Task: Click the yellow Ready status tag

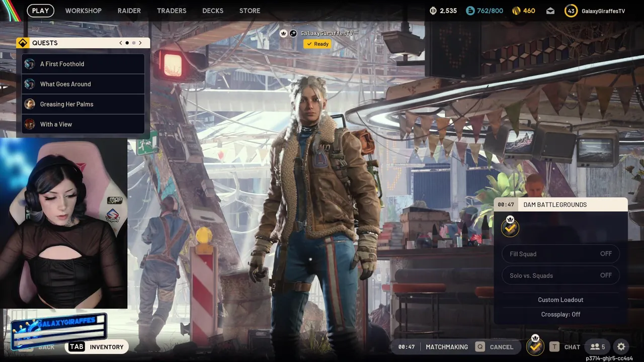Action: point(317,44)
